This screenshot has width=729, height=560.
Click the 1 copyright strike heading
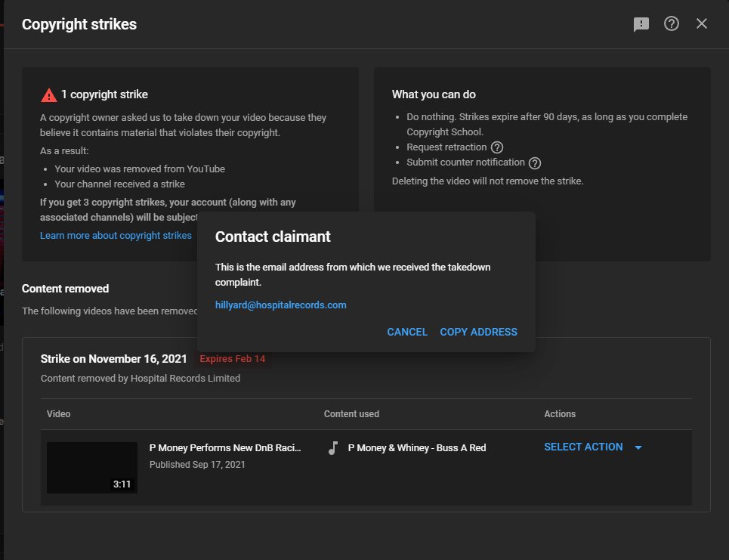click(104, 94)
